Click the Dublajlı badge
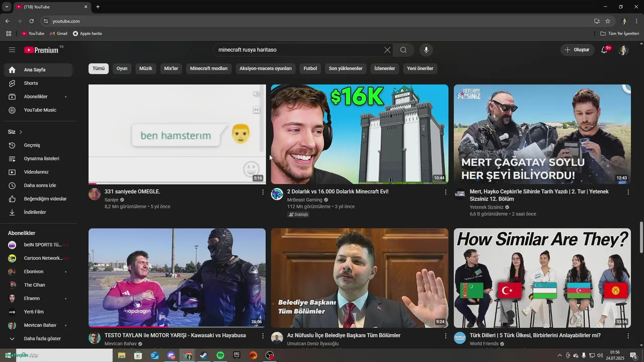Image resolution: width=644 pixels, height=362 pixels. tap(298, 215)
